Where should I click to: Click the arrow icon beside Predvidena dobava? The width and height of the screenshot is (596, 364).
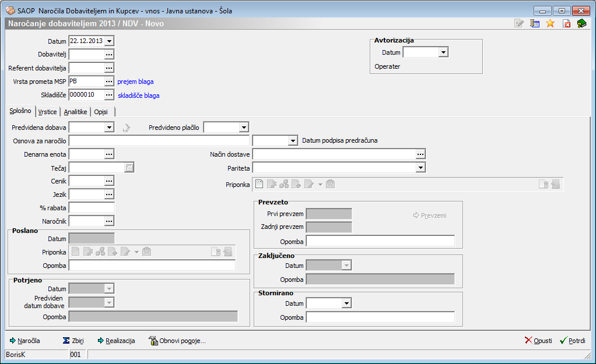(126, 128)
